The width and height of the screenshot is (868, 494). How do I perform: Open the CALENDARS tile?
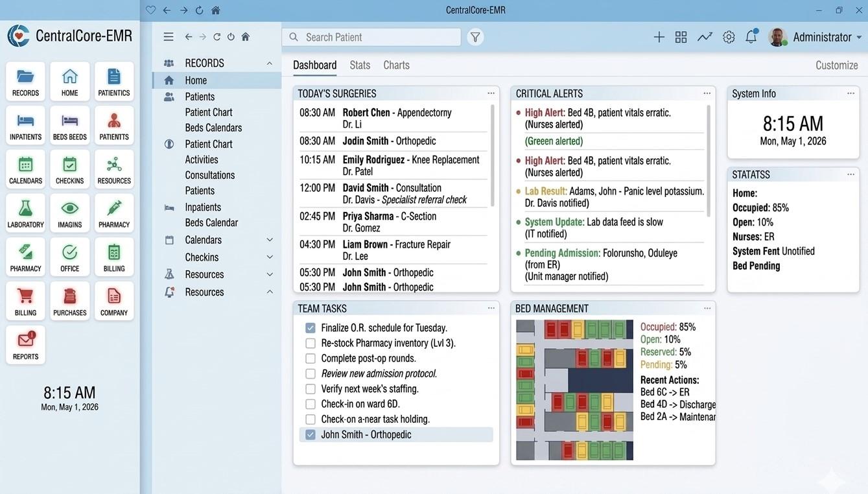click(26, 169)
